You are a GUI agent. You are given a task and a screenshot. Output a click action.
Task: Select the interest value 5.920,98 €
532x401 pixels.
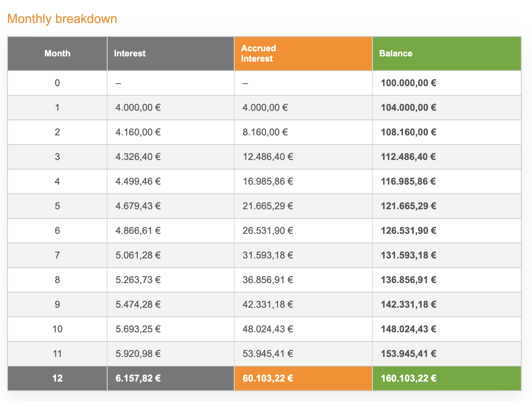pos(138,354)
